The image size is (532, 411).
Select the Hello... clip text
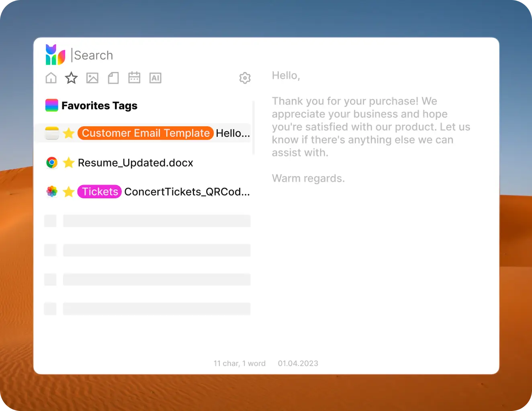click(x=233, y=133)
